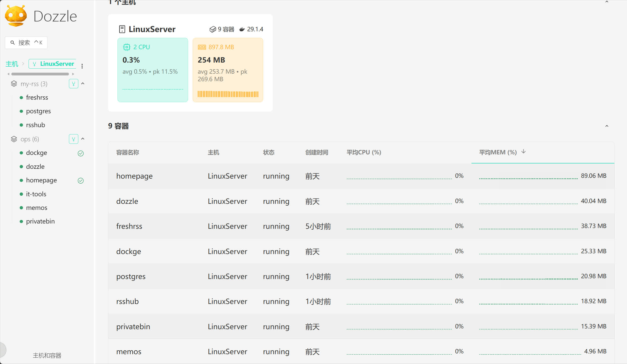Click the checkmark icon beside homepage in the sidebar
Viewport: 627px width, 364px height.
(x=81, y=181)
